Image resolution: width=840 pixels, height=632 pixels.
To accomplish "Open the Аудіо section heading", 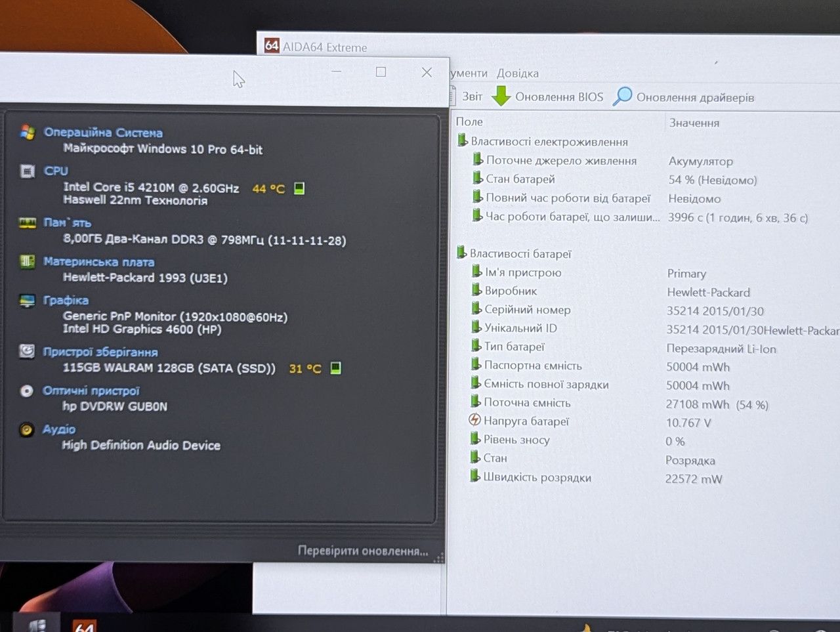I will click(59, 429).
